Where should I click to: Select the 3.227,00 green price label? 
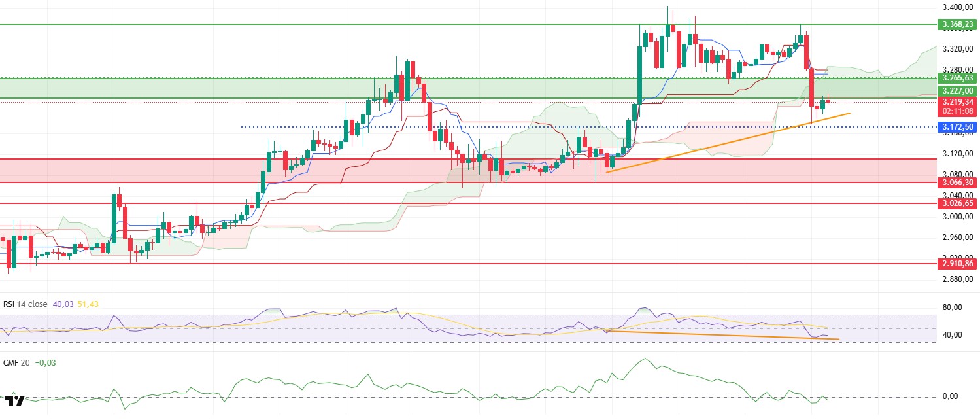tap(956, 90)
